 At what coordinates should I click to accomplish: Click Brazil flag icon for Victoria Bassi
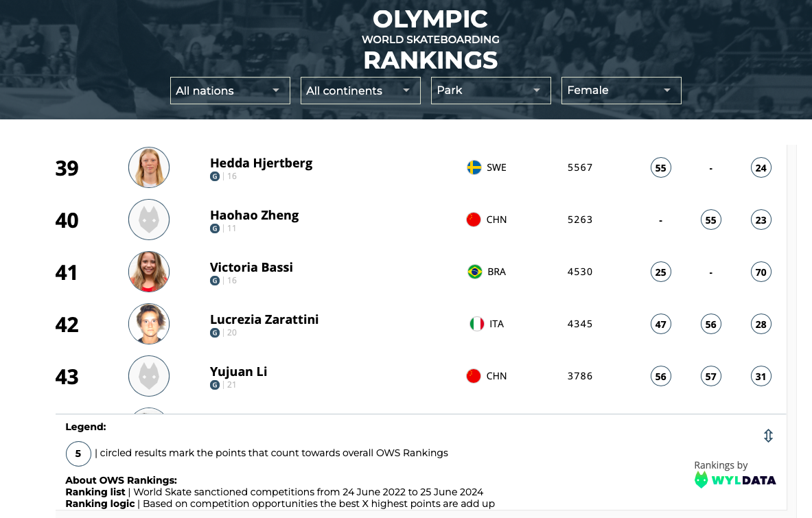(x=474, y=272)
